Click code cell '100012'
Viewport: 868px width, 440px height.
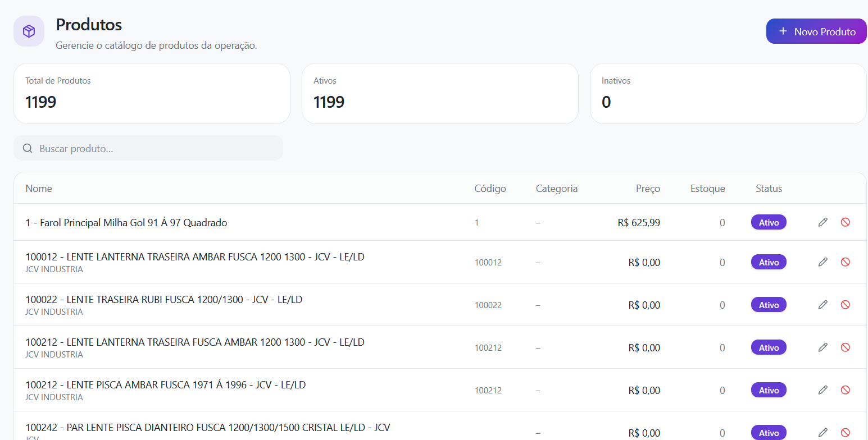(x=488, y=263)
